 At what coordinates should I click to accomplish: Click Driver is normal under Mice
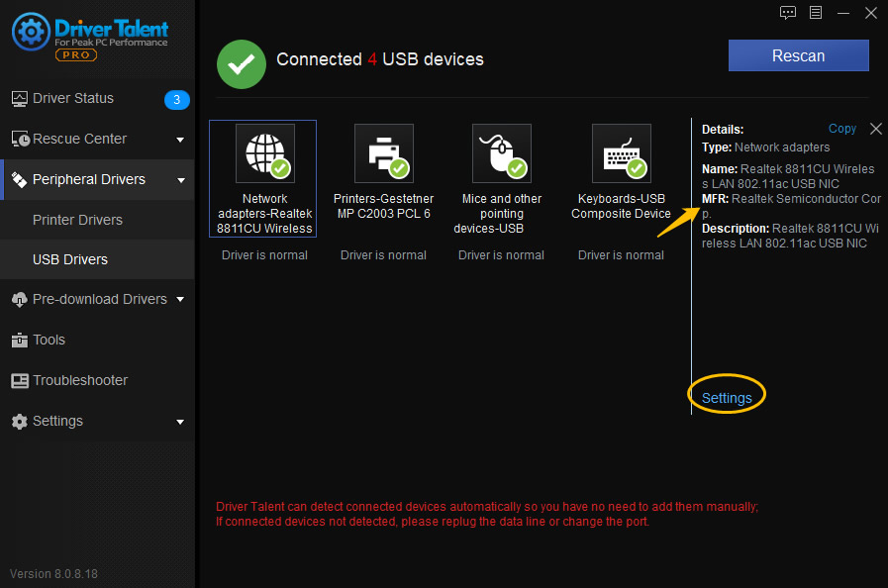501,255
